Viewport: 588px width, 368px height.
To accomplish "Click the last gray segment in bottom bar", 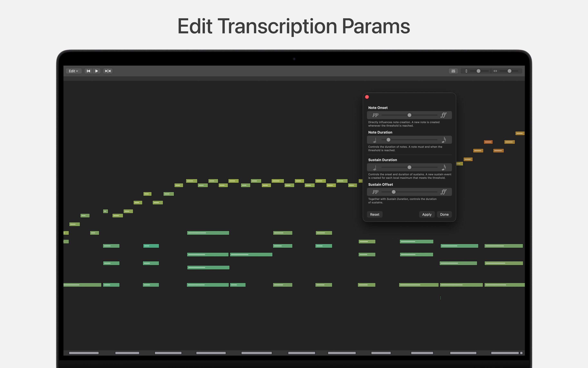I will [x=505, y=353].
